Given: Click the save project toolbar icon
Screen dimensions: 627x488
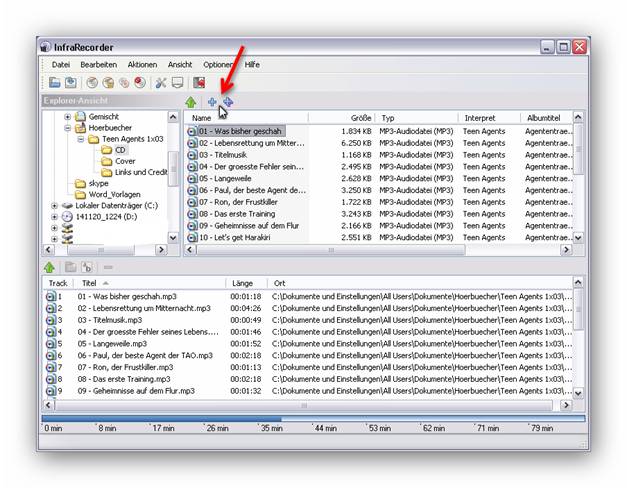Looking at the screenshot, I should [71, 83].
